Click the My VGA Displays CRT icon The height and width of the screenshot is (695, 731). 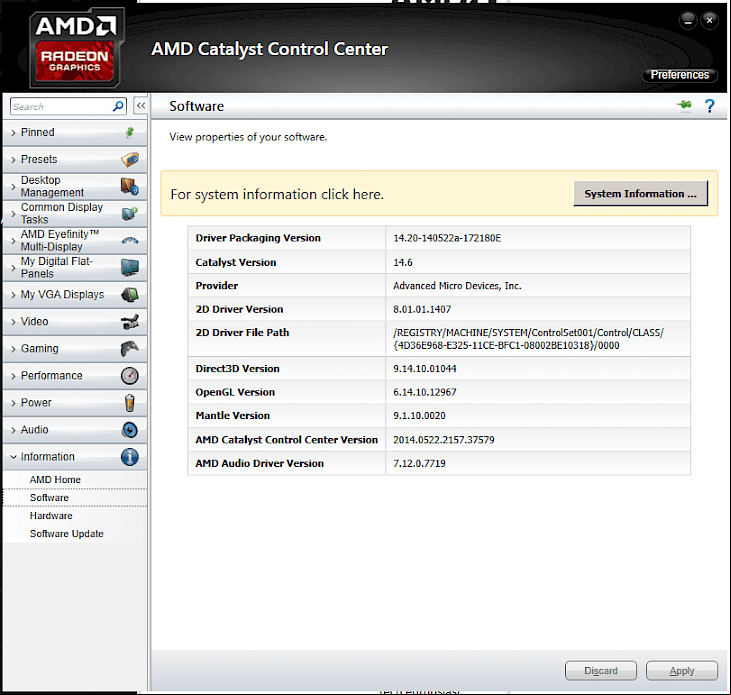130,295
